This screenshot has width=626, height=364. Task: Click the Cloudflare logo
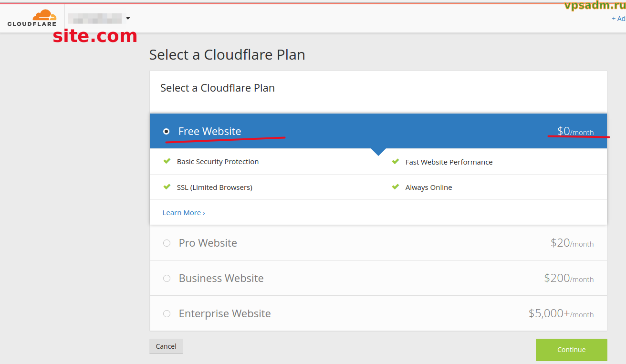[32, 18]
